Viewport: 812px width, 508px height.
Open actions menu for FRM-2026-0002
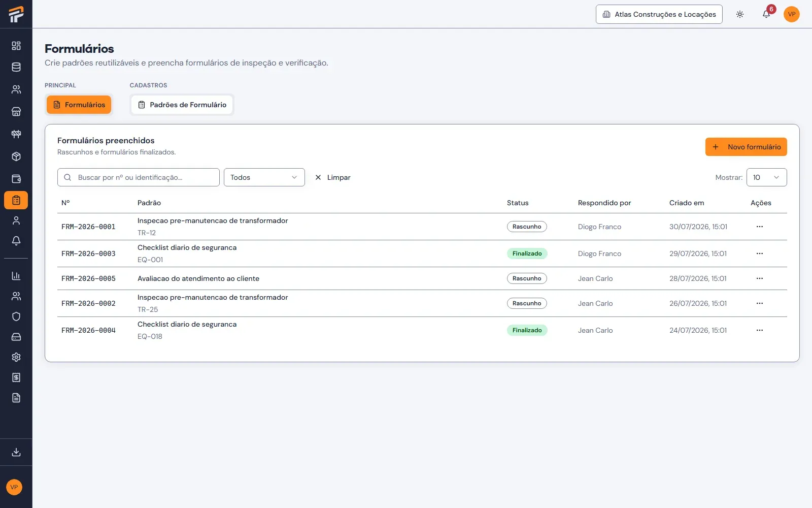click(760, 303)
